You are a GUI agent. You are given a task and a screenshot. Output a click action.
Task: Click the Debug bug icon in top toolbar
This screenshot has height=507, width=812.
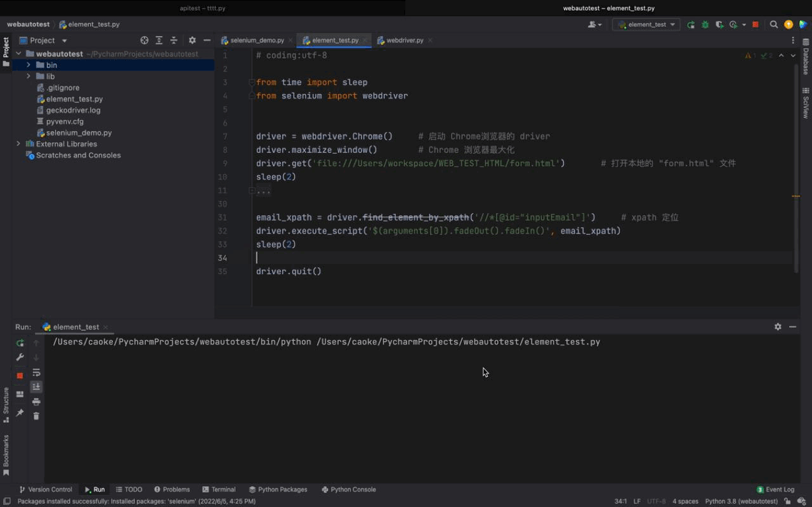pyautogui.click(x=705, y=25)
